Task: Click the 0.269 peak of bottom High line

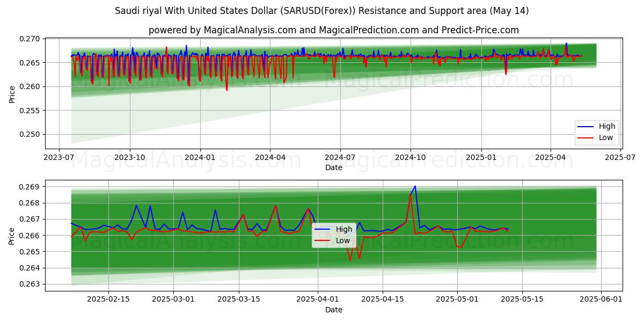Action: 415,186
